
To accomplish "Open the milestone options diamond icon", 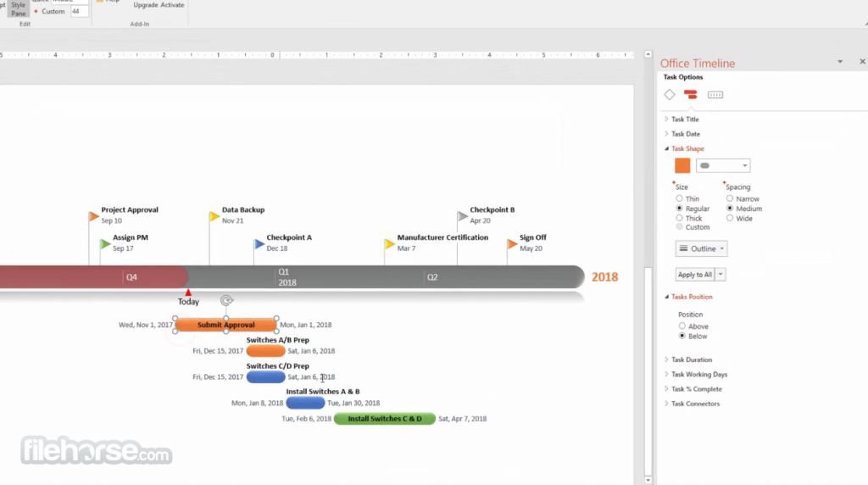I will click(670, 95).
